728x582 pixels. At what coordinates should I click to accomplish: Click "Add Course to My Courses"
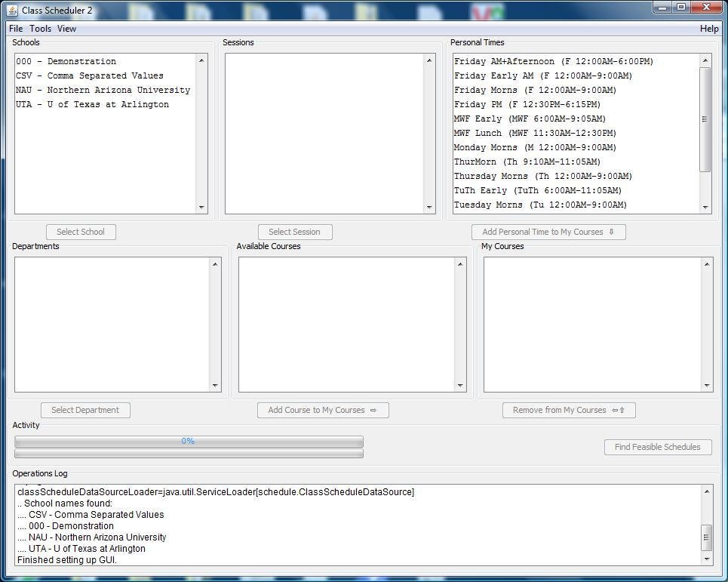click(x=323, y=409)
